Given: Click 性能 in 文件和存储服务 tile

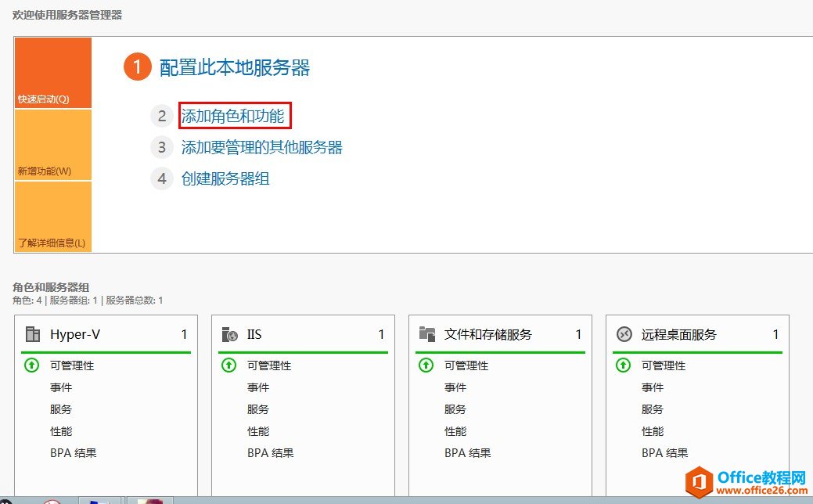Looking at the screenshot, I should click(x=455, y=431).
